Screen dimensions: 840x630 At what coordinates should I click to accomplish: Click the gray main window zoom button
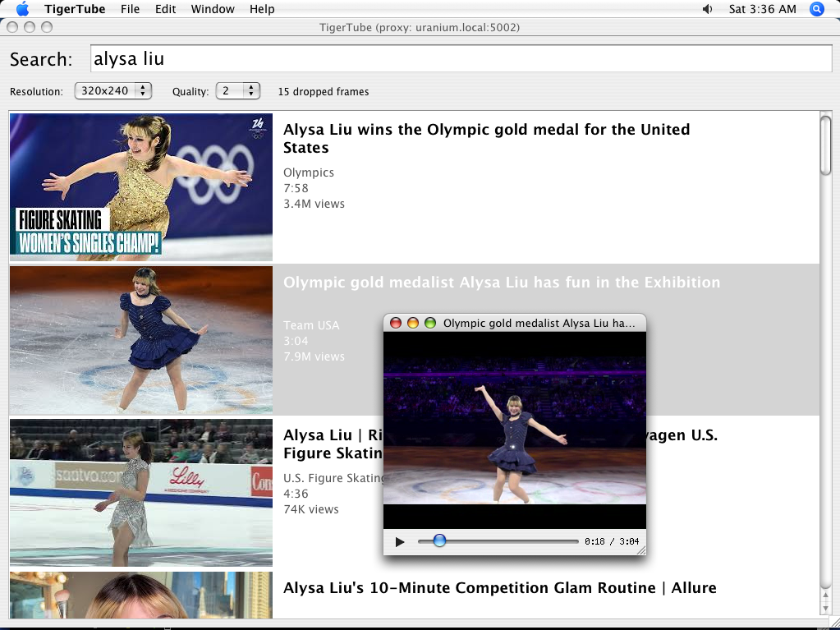tap(47, 27)
